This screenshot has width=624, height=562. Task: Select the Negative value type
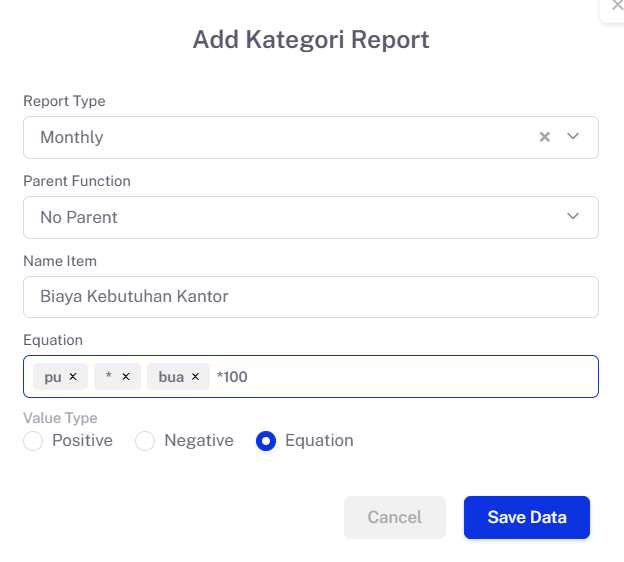145,441
